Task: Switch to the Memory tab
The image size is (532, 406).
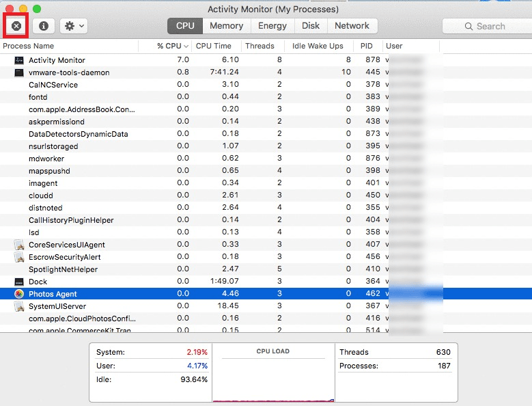Action: click(x=226, y=26)
